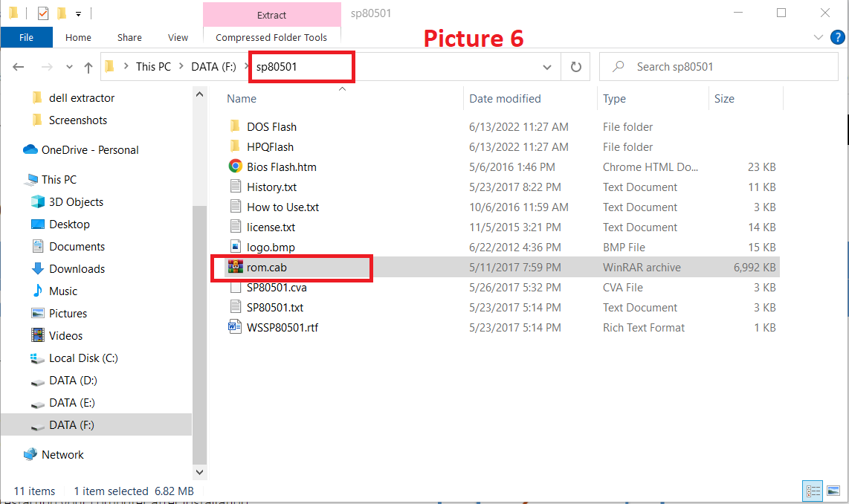Screen dimensions: 849x504
Task: Select the How to Use.txt icon
Action: coord(236,207)
